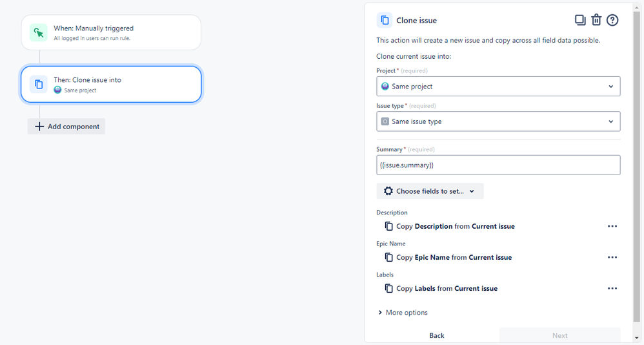Click the clone icon in the Then step
Viewport: 644px width, 345px height.
click(x=39, y=84)
